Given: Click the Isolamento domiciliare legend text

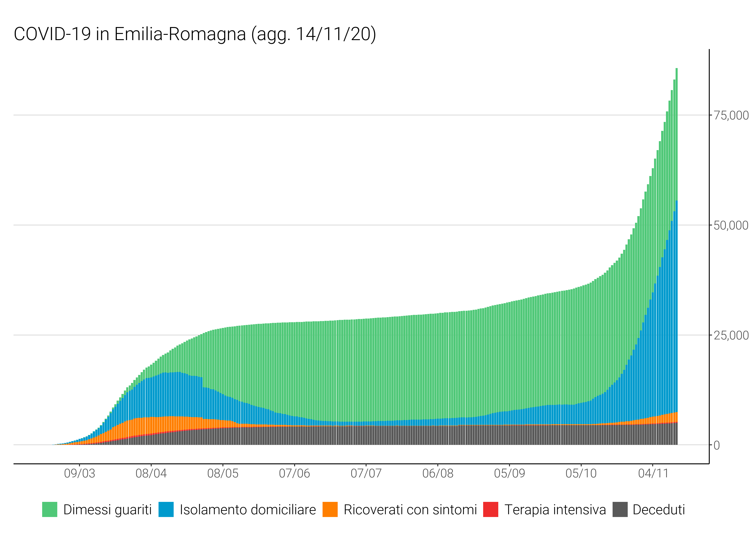Looking at the screenshot, I should click(248, 510).
